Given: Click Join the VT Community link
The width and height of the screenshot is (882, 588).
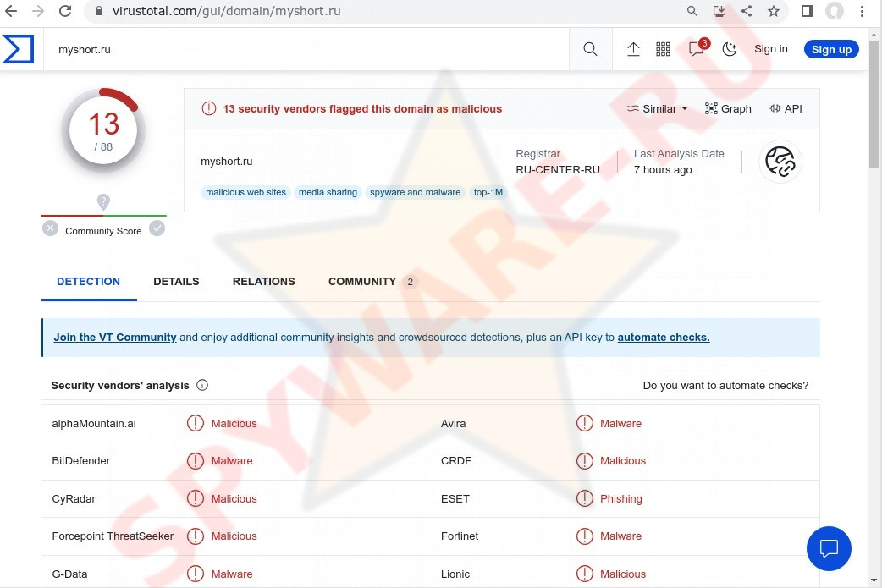Looking at the screenshot, I should [x=115, y=338].
